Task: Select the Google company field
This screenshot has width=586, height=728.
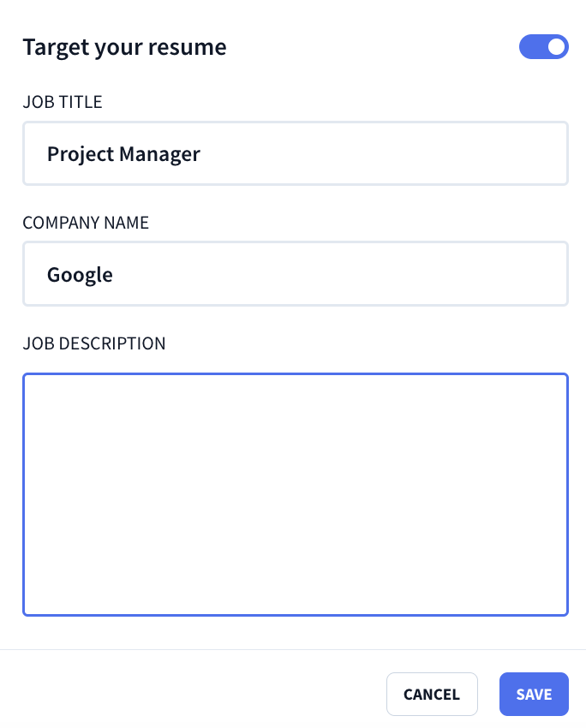Action: pos(296,274)
